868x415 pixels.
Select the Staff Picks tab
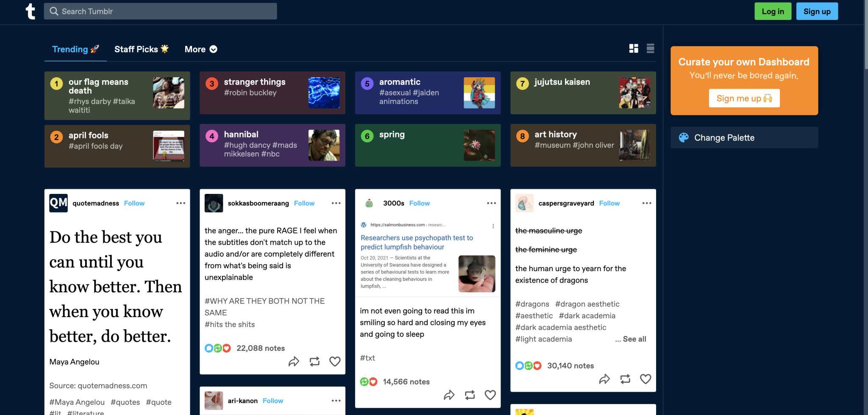point(142,49)
